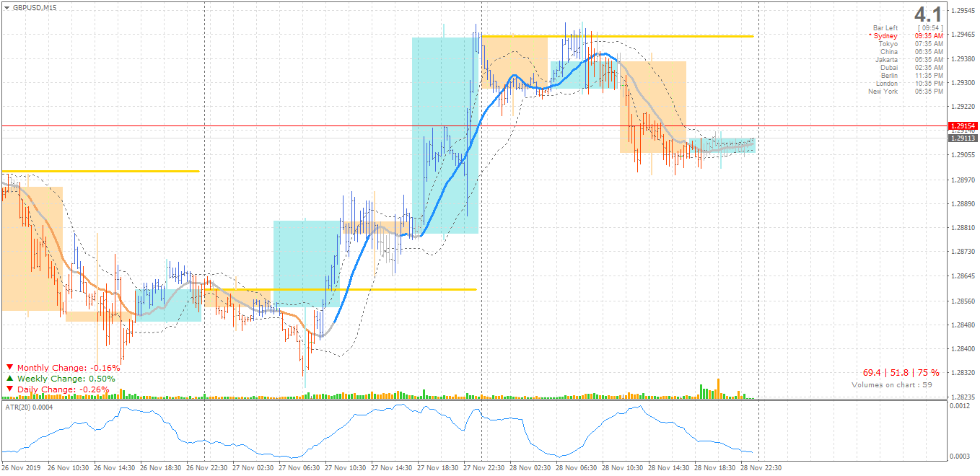Click the [ 09:54 ] bar timer value
This screenshot has width=980, height=476.
point(929,28)
